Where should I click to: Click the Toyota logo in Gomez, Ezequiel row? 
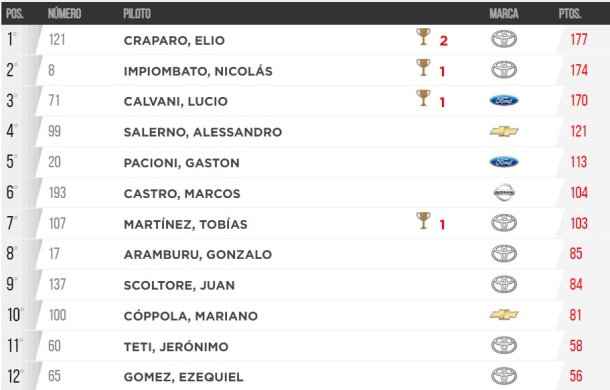pyautogui.click(x=504, y=376)
